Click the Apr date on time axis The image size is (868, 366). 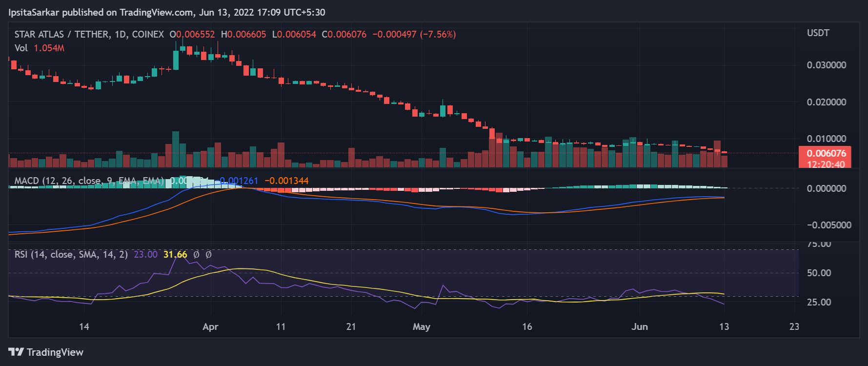(210, 326)
